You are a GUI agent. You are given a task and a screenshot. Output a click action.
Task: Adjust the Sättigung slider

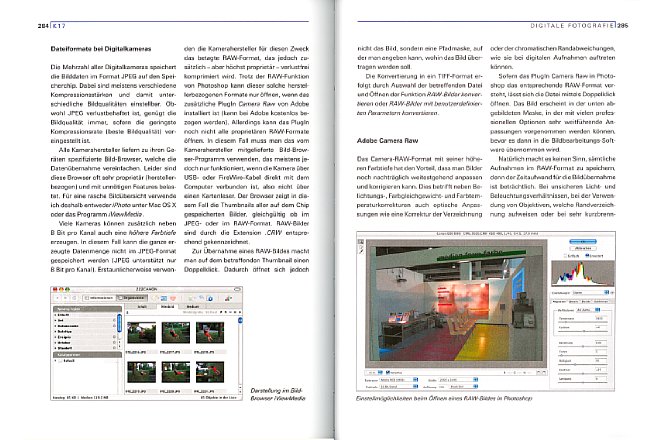(x=583, y=382)
